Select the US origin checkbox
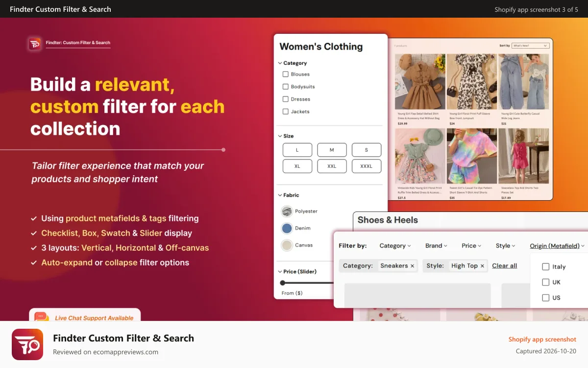Image resolution: width=588 pixels, height=368 pixels. click(x=545, y=297)
